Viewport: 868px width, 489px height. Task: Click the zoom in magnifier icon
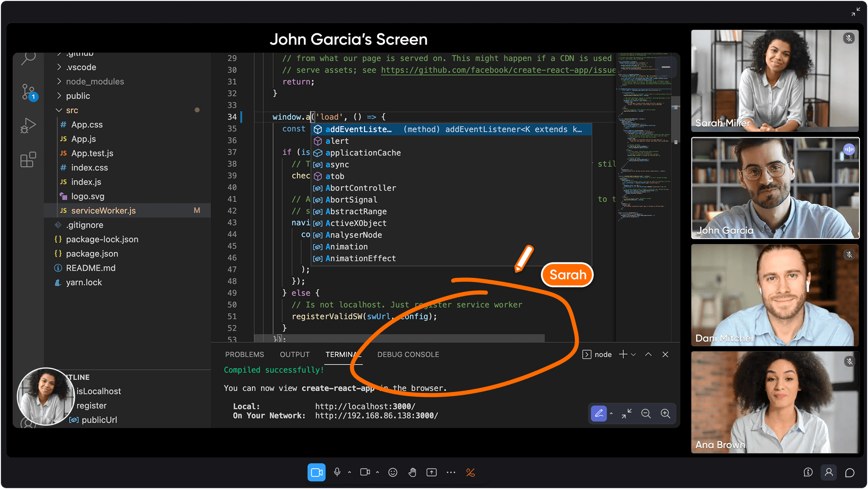tap(665, 414)
